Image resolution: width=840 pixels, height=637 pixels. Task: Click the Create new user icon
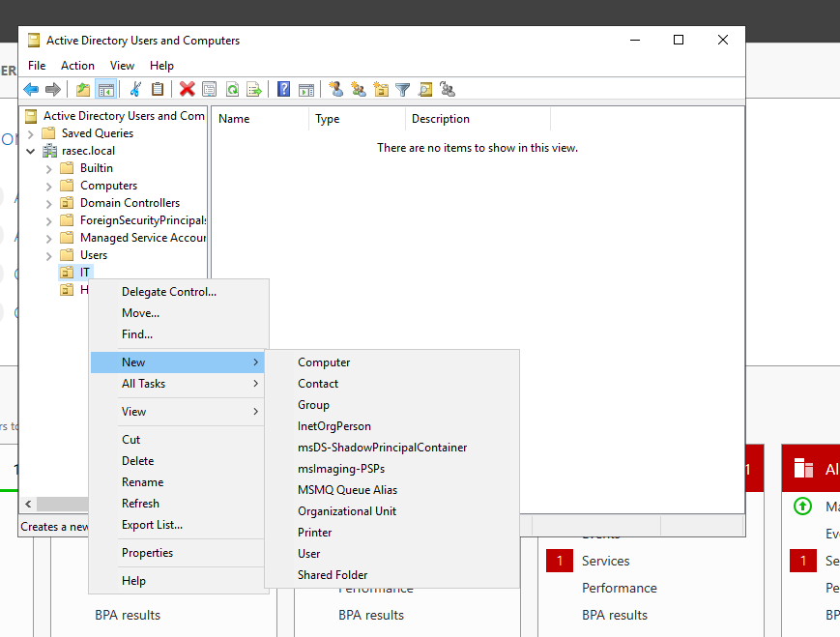pyautogui.click(x=335, y=89)
